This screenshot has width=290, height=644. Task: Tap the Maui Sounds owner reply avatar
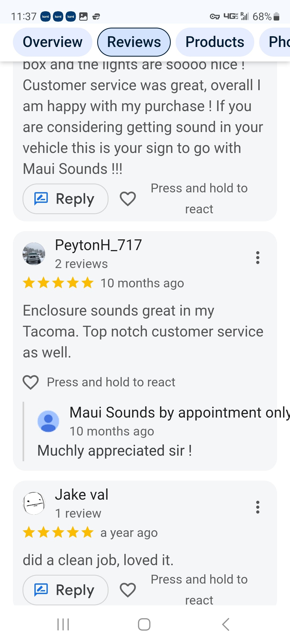[x=48, y=421]
